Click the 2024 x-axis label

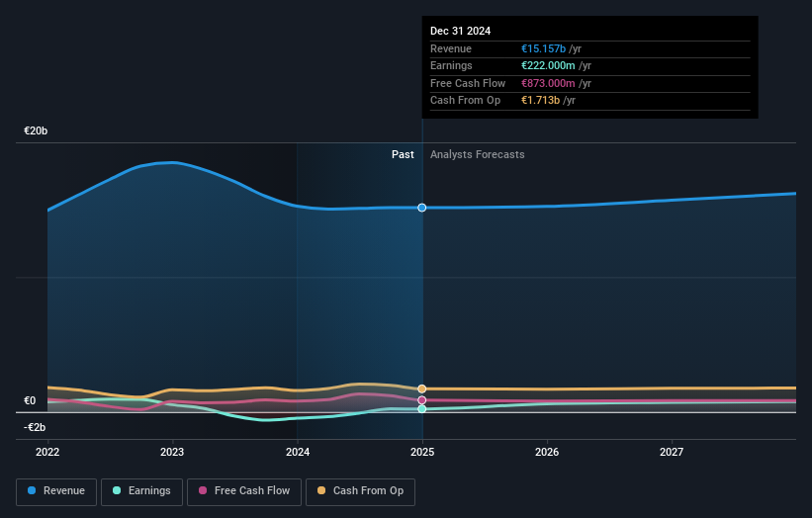point(298,452)
